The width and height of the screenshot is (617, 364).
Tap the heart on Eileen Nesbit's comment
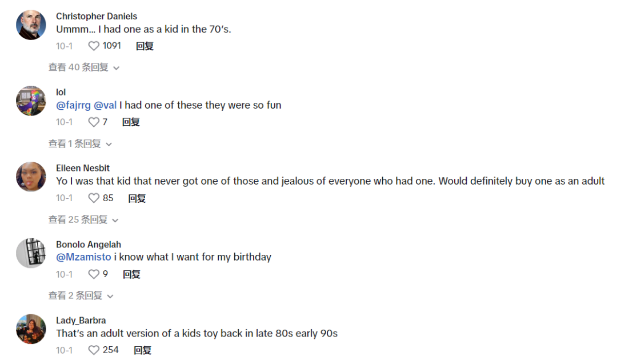click(x=94, y=198)
